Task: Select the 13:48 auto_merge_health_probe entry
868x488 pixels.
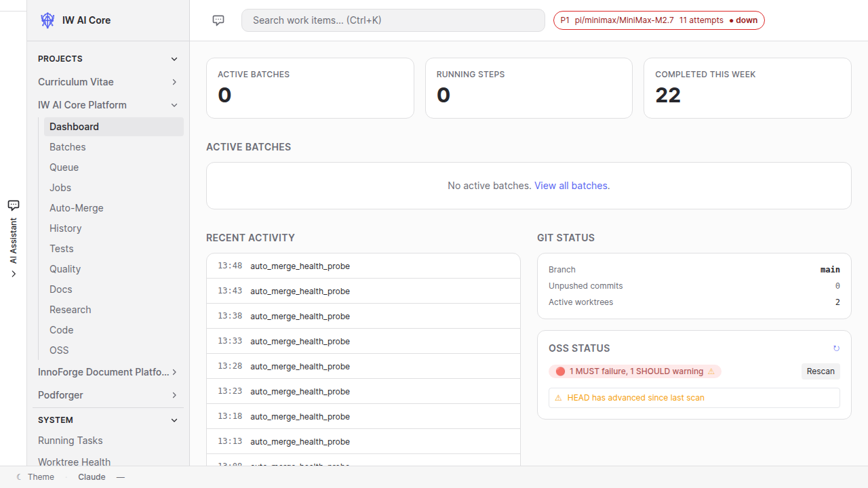Action: 363,266
